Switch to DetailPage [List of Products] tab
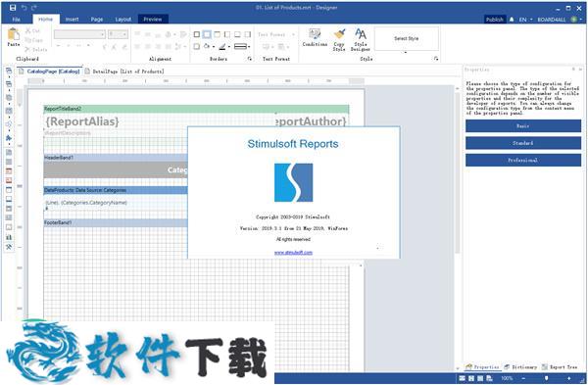Image resolution: width=588 pixels, height=385 pixels. (x=124, y=72)
